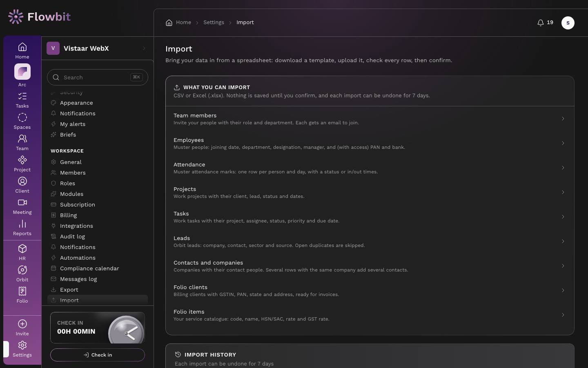The image size is (588, 368).
Task: Open Billing workspace settings
Action: tap(98, 215)
